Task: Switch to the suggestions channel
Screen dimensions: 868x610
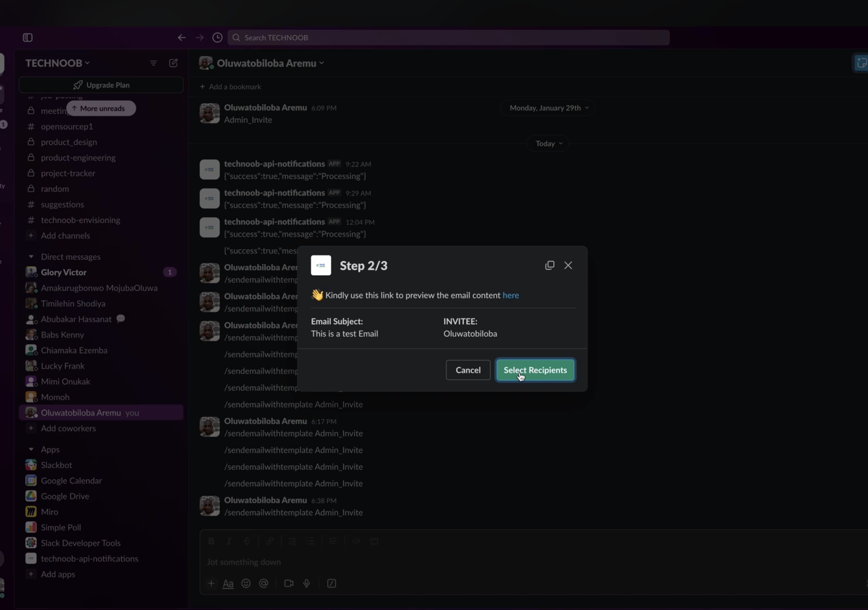Action: 62,204
